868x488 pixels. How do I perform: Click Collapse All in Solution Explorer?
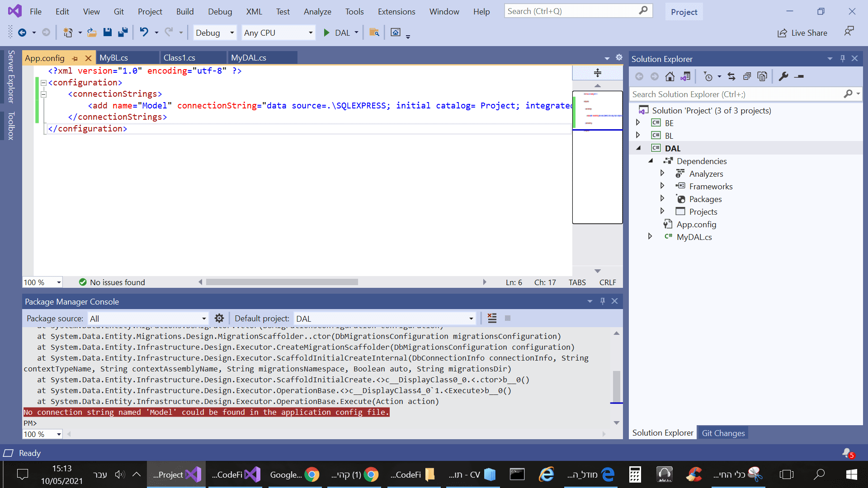click(747, 77)
